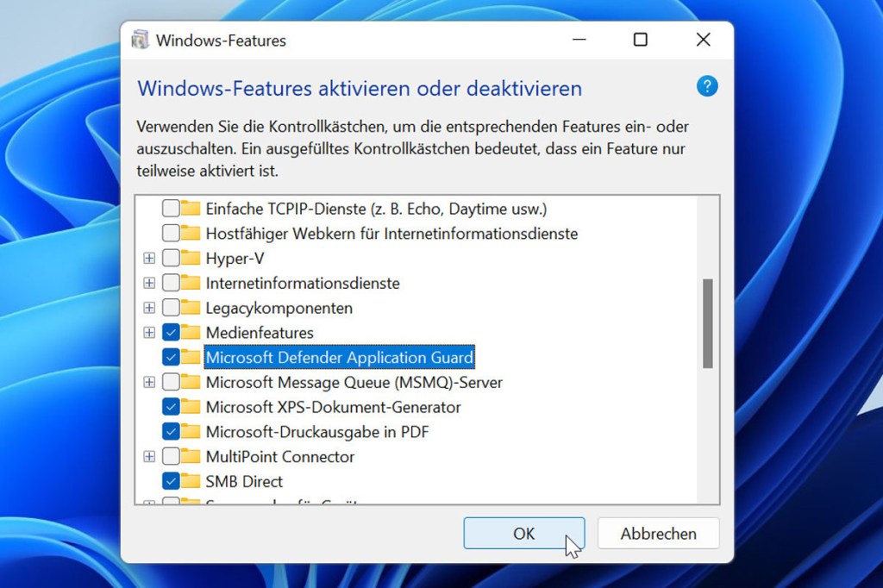Select the 'Internetinformationsdienste' row label
Screen dimensions: 883x588
[303, 283]
